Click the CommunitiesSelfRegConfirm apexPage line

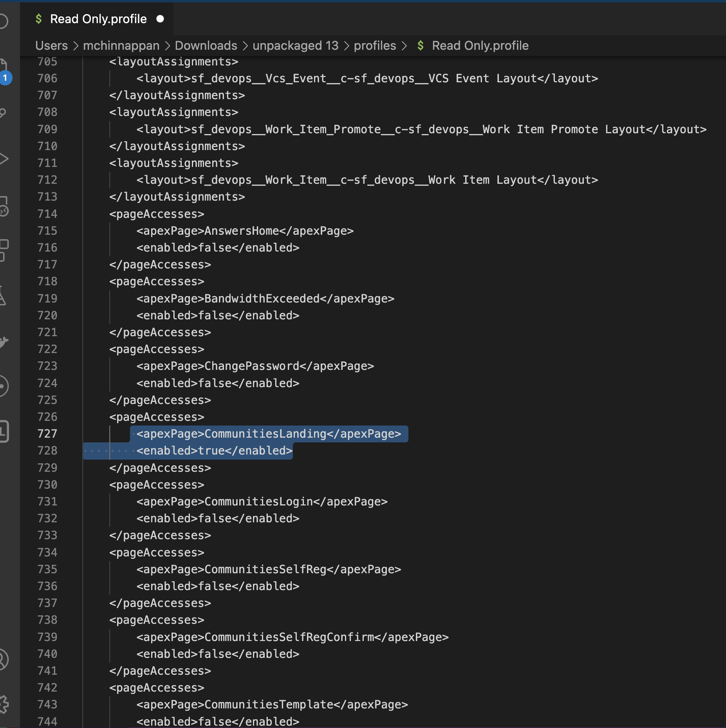point(292,637)
